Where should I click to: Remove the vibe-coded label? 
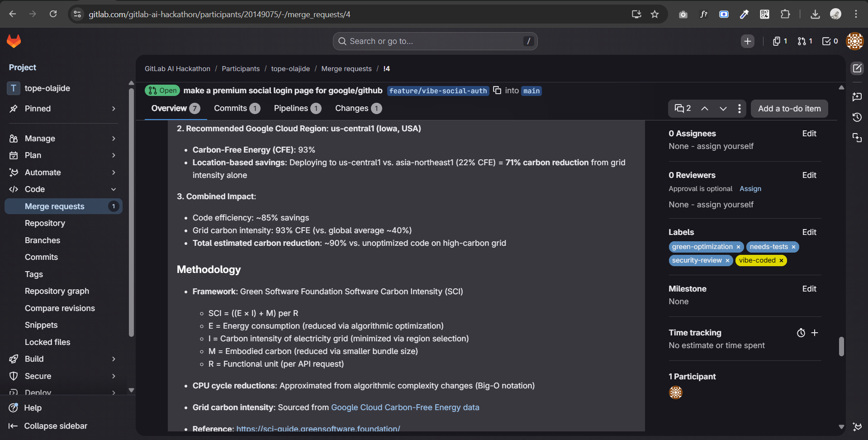pos(781,260)
